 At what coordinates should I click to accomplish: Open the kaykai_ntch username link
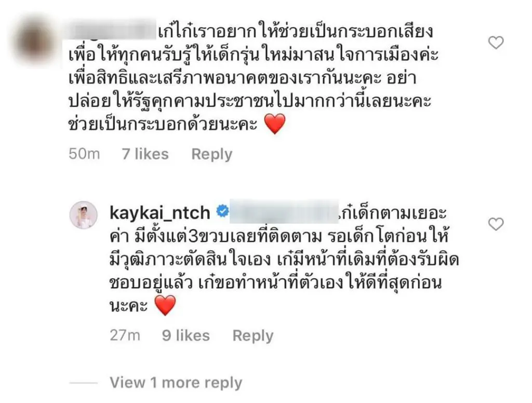pyautogui.click(x=160, y=213)
